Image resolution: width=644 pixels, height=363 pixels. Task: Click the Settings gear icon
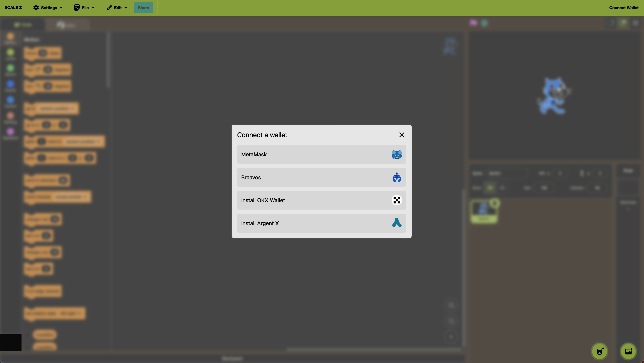[36, 8]
